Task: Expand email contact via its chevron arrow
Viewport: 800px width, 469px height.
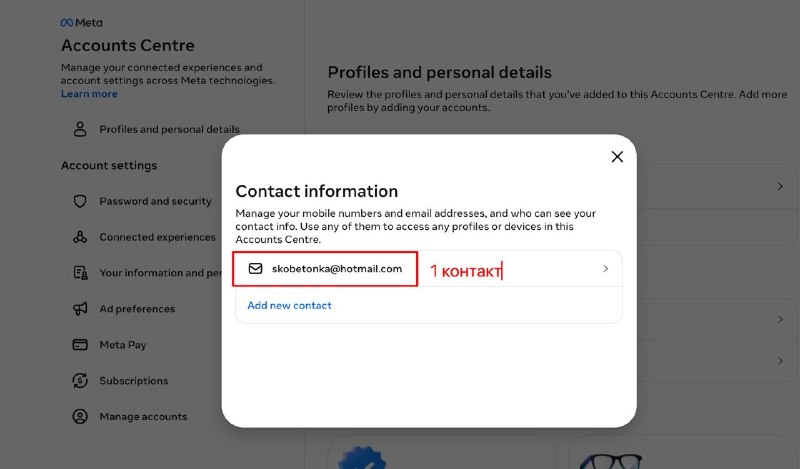Action: pyautogui.click(x=606, y=268)
